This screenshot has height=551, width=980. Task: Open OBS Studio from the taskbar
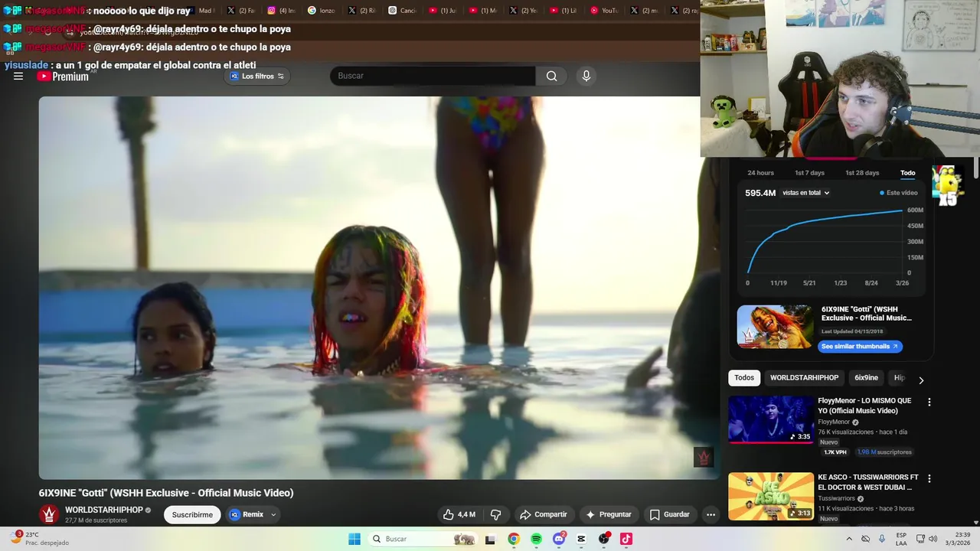604,539
